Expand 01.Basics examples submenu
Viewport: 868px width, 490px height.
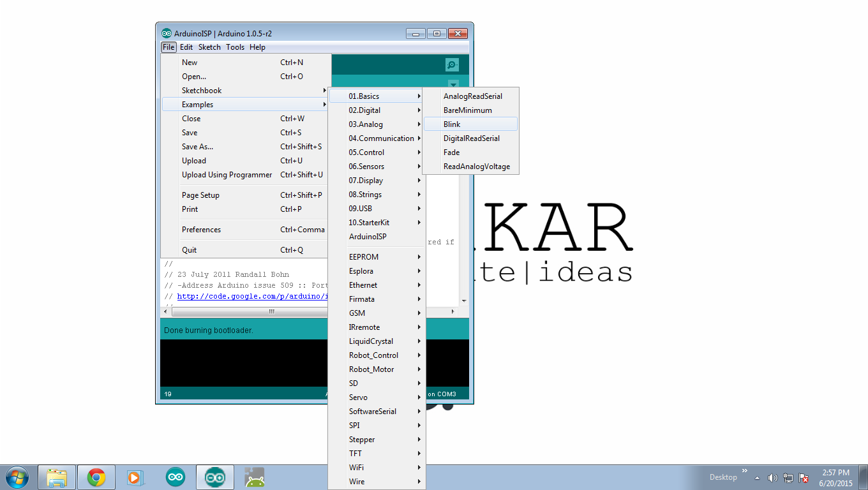pyautogui.click(x=377, y=96)
